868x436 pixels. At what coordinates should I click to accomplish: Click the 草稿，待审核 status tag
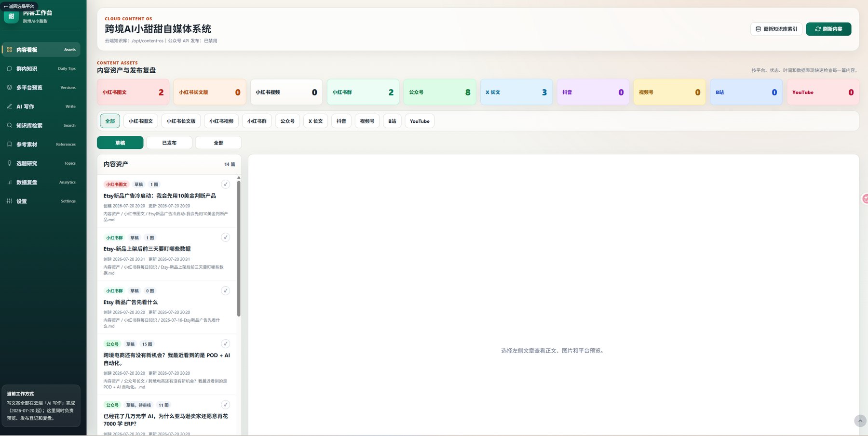(138, 405)
